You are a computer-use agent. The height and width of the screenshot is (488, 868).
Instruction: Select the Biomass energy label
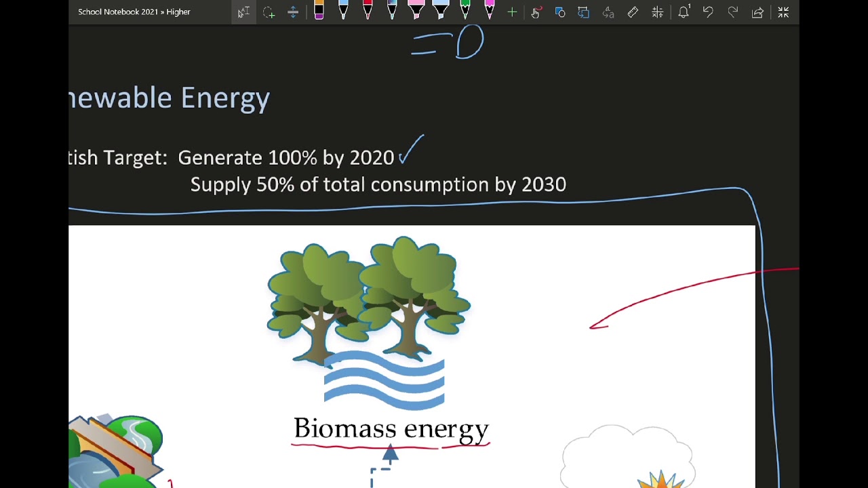[391, 428]
